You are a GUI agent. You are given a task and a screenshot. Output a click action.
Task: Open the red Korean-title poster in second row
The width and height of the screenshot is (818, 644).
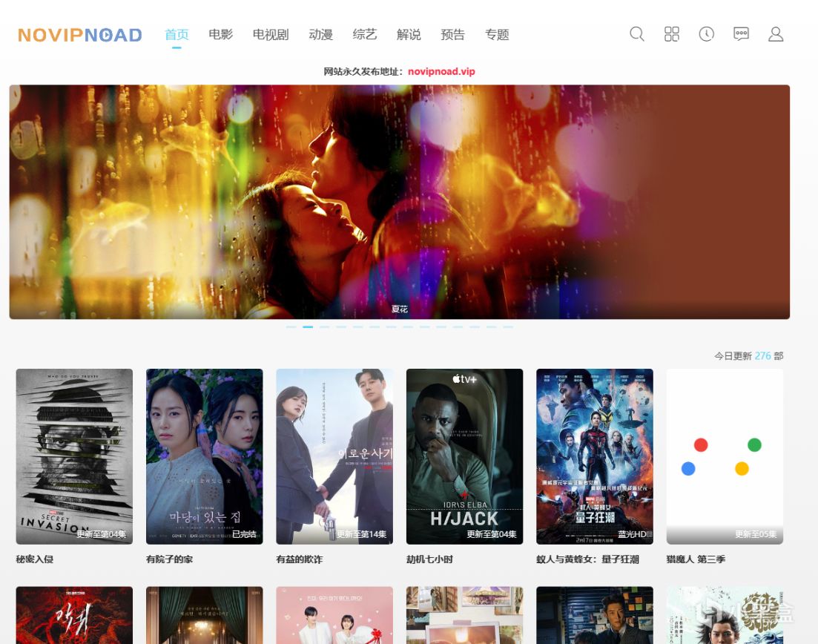(74, 615)
